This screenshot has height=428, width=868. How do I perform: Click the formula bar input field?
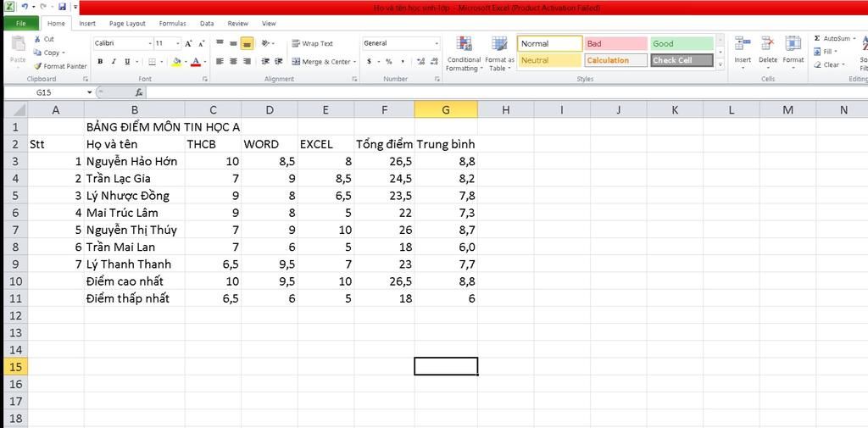(x=507, y=92)
